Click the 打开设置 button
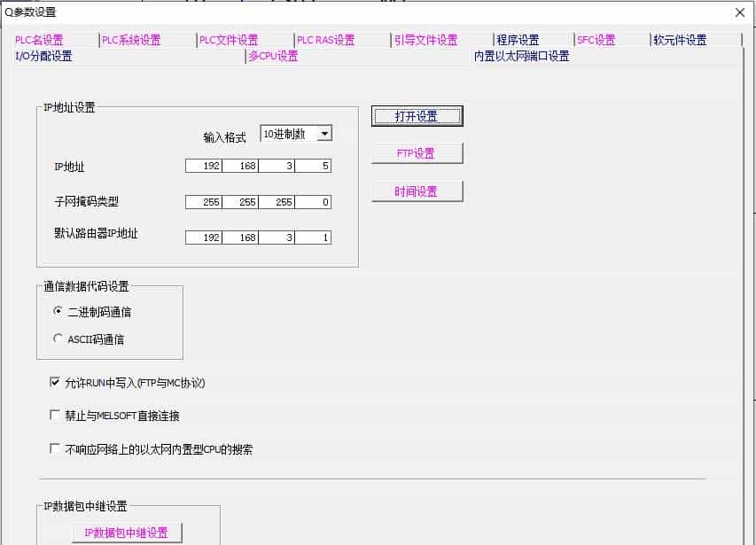The image size is (756, 545). [417, 115]
